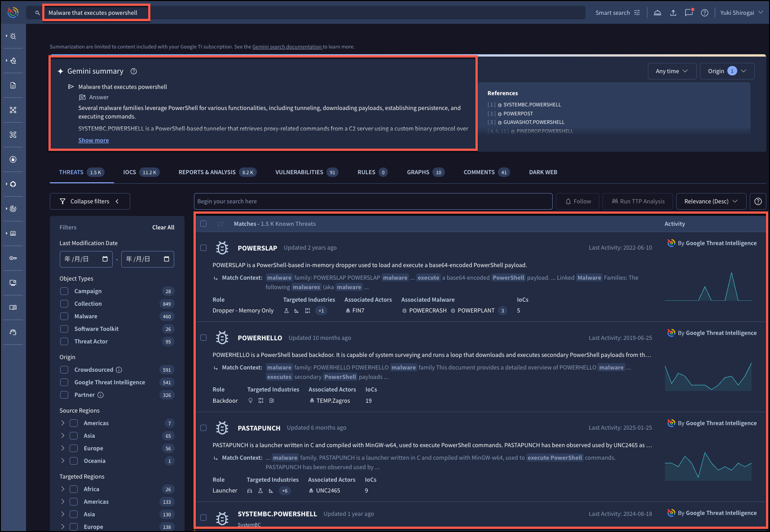Click the POWERSLAP malware bug icon
Viewport: 770px width, 532px height.
click(x=222, y=248)
